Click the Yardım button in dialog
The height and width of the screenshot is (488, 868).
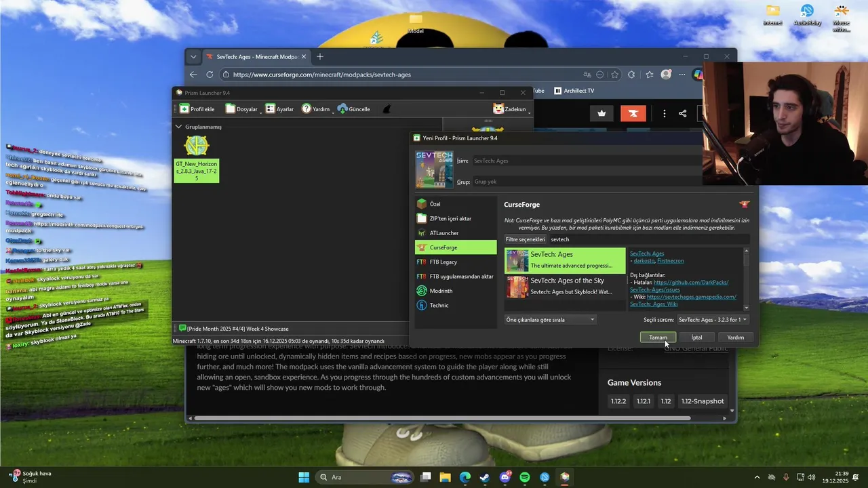pos(735,338)
